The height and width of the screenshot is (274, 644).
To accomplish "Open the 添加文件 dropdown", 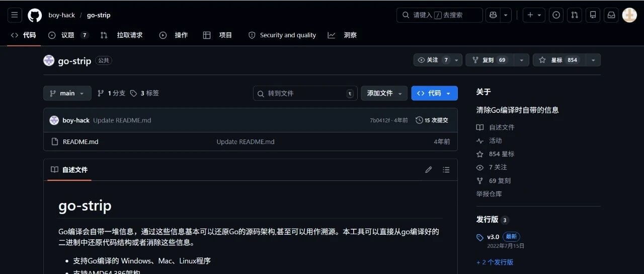I will pos(384,93).
